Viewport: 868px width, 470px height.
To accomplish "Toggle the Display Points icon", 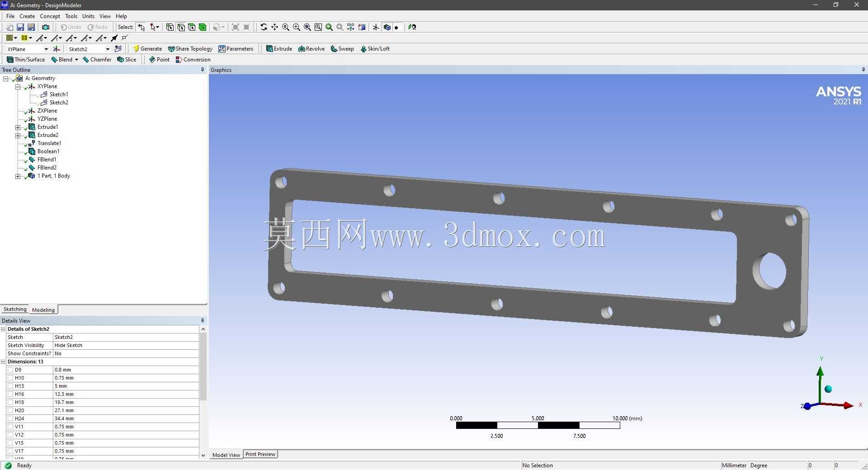I will pos(396,27).
